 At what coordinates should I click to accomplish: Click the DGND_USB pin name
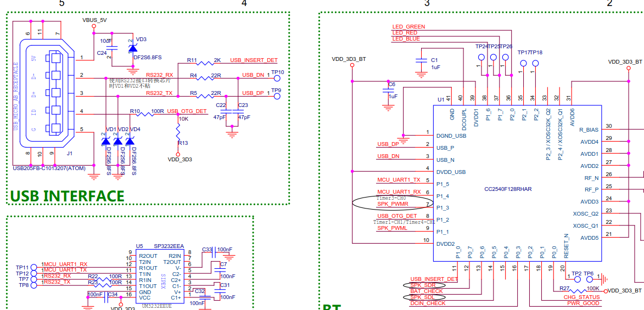point(452,136)
